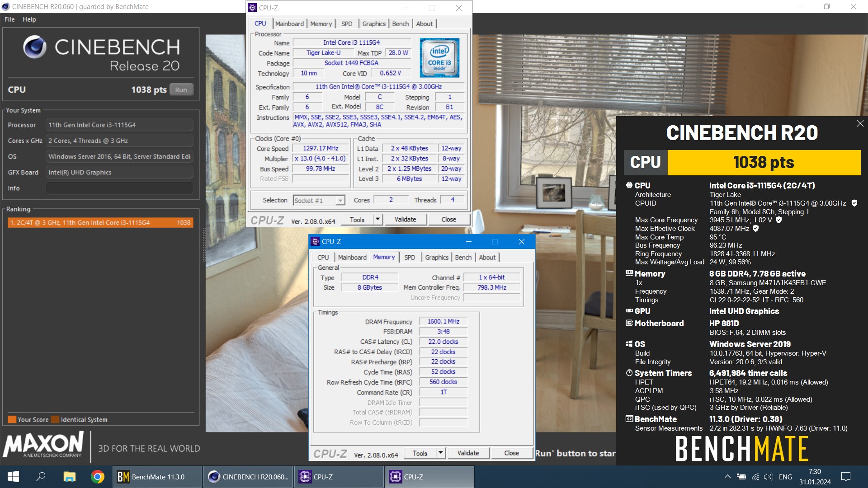868x488 pixels.
Task: Open volume speaker tray icon
Action: coord(768,477)
